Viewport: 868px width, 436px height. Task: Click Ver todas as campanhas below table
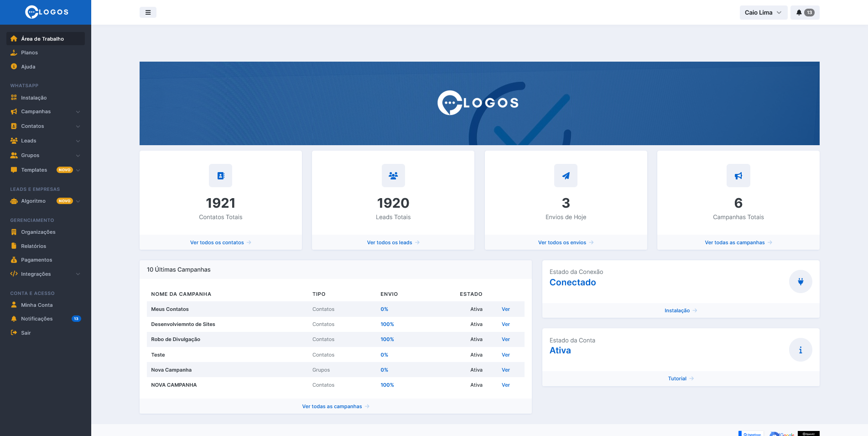(x=336, y=406)
